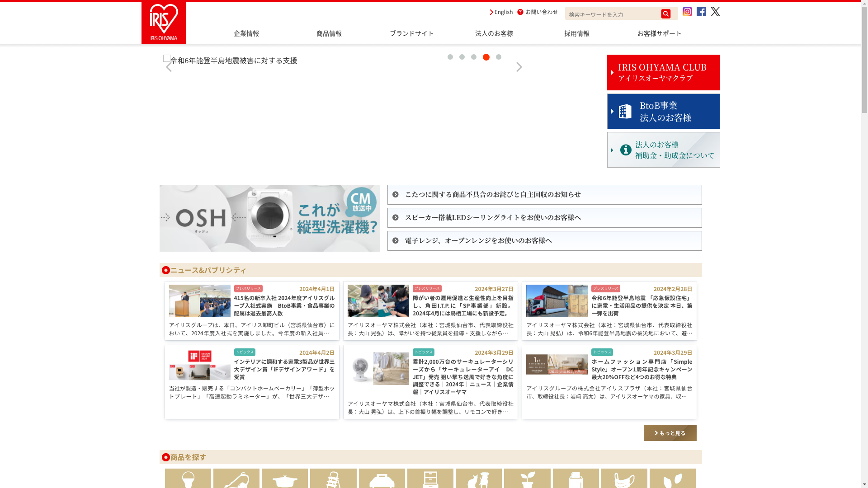
Task: Open the お問い合わせ contact link
Action: click(x=542, y=12)
